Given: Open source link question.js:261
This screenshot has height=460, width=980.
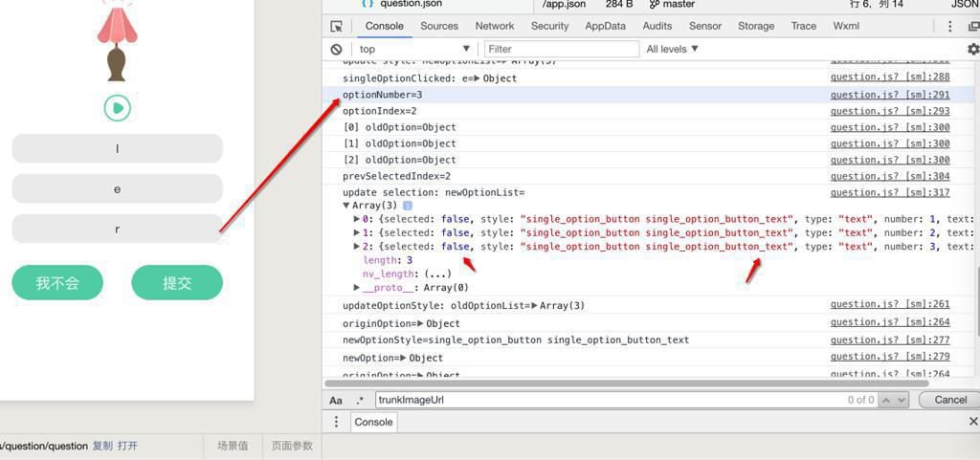Looking at the screenshot, I should 890,304.
